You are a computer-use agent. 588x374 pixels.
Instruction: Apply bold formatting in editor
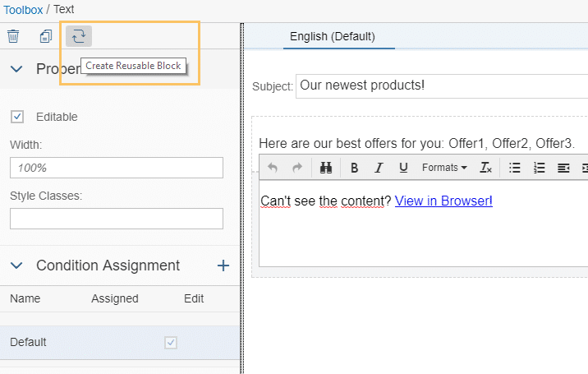click(354, 168)
